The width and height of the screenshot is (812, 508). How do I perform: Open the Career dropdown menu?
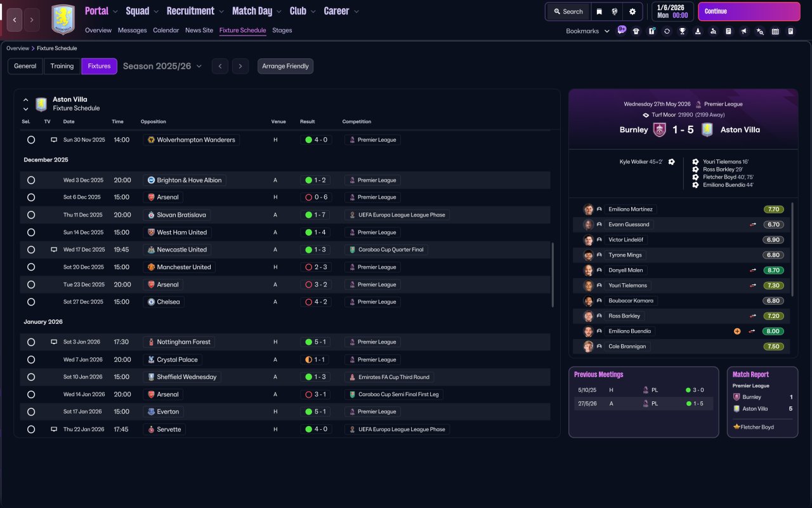[x=341, y=11]
